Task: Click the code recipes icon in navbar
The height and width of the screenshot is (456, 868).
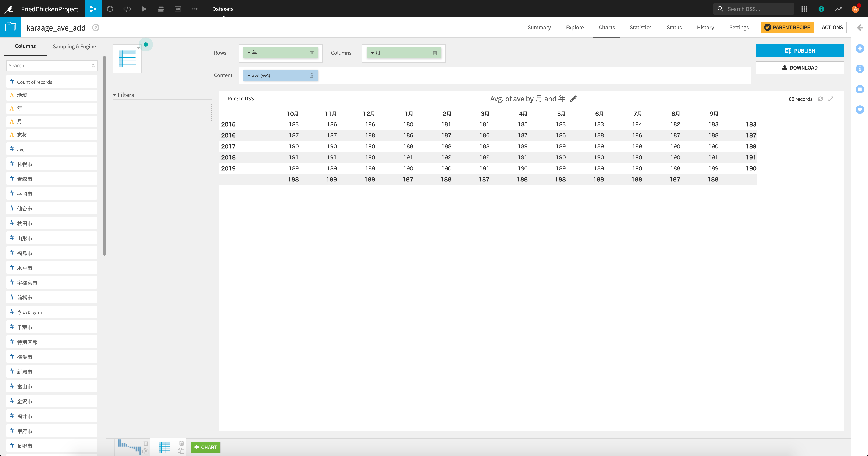Action: pyautogui.click(x=127, y=9)
